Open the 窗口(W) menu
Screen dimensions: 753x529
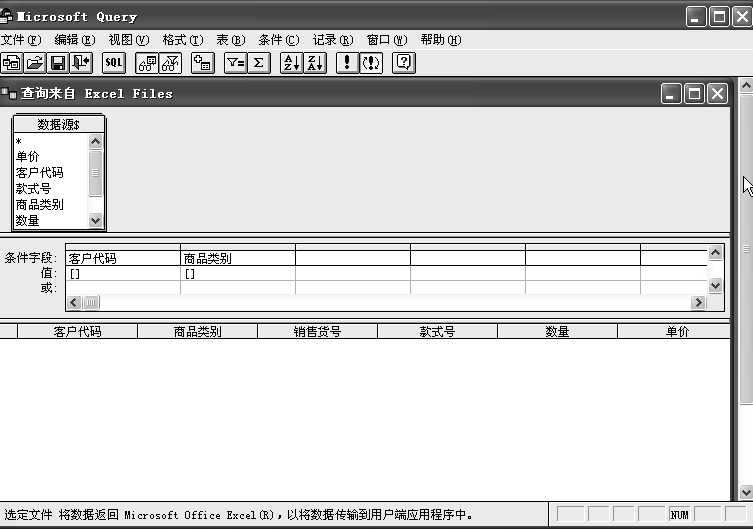tap(387, 40)
